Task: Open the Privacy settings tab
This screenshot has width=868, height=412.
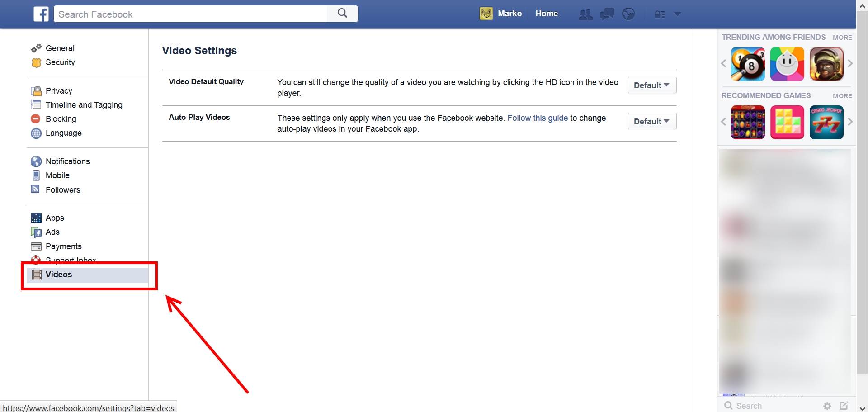Action: 59,91
